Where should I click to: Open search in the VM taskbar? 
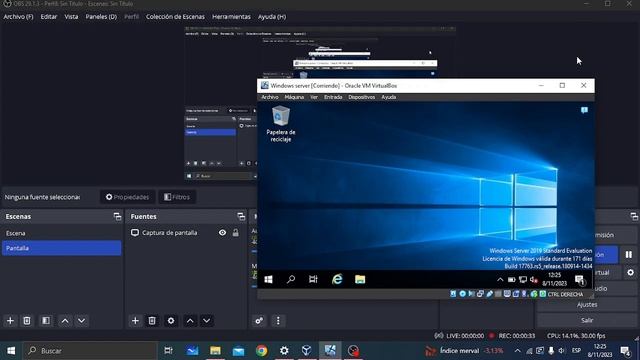291,280
